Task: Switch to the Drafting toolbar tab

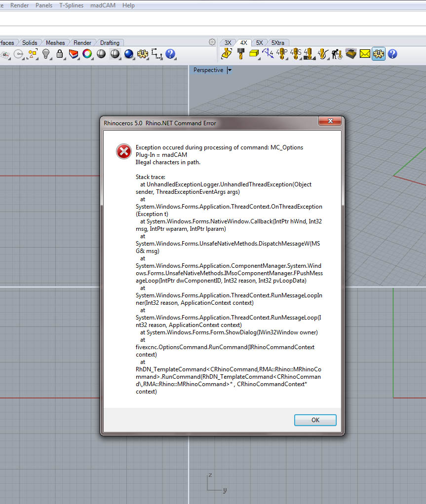Action: click(x=110, y=43)
